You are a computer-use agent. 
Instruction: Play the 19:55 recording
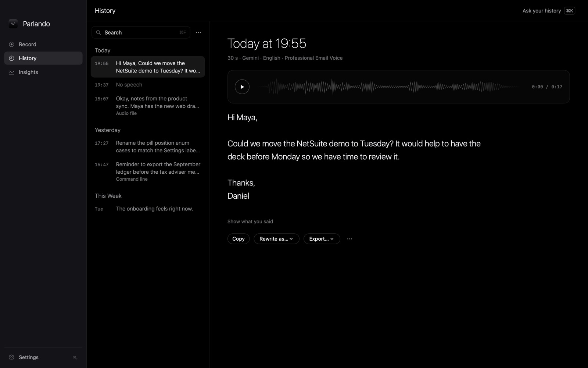point(242,87)
